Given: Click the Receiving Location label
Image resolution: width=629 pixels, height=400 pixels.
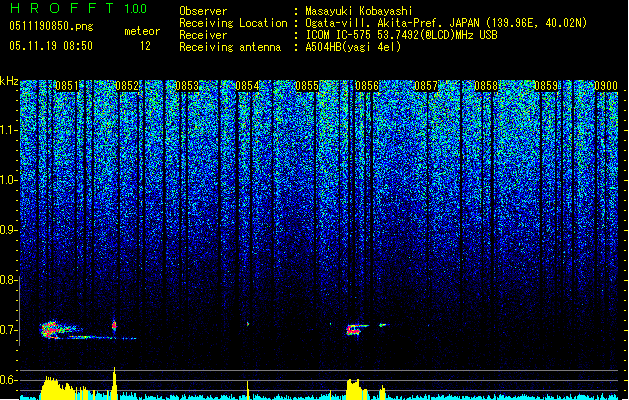Looking at the screenshot, I should 233,23.
